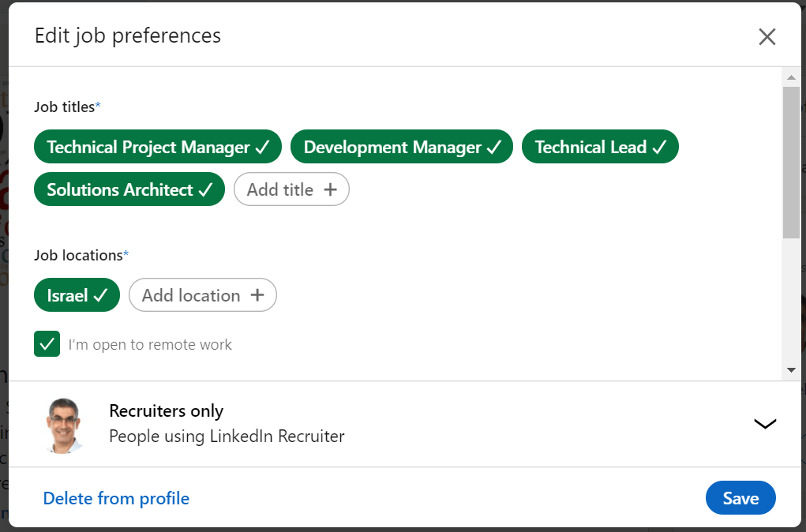Click the plus icon in Add location
This screenshot has width=806, height=532.
click(257, 296)
